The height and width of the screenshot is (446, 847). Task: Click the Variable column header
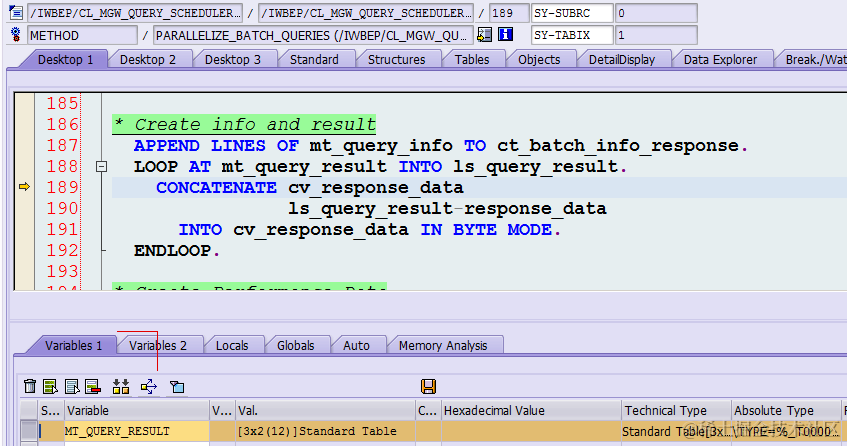pyautogui.click(x=137, y=410)
